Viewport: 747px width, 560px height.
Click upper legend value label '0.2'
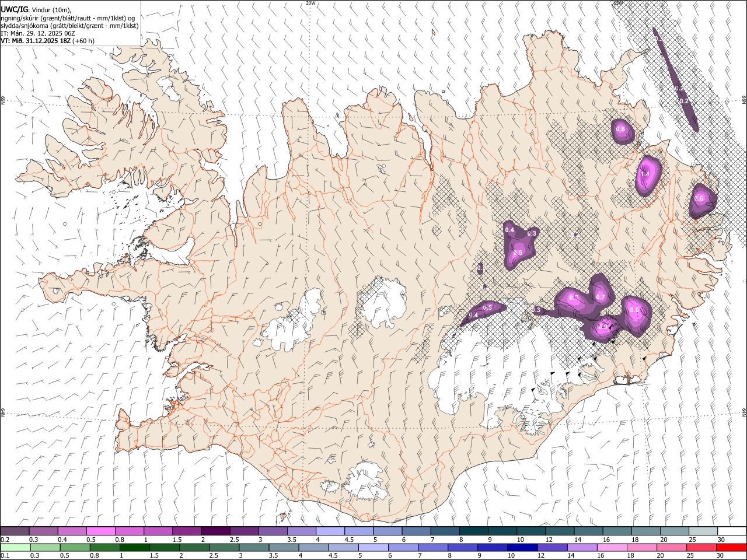tap(5, 540)
